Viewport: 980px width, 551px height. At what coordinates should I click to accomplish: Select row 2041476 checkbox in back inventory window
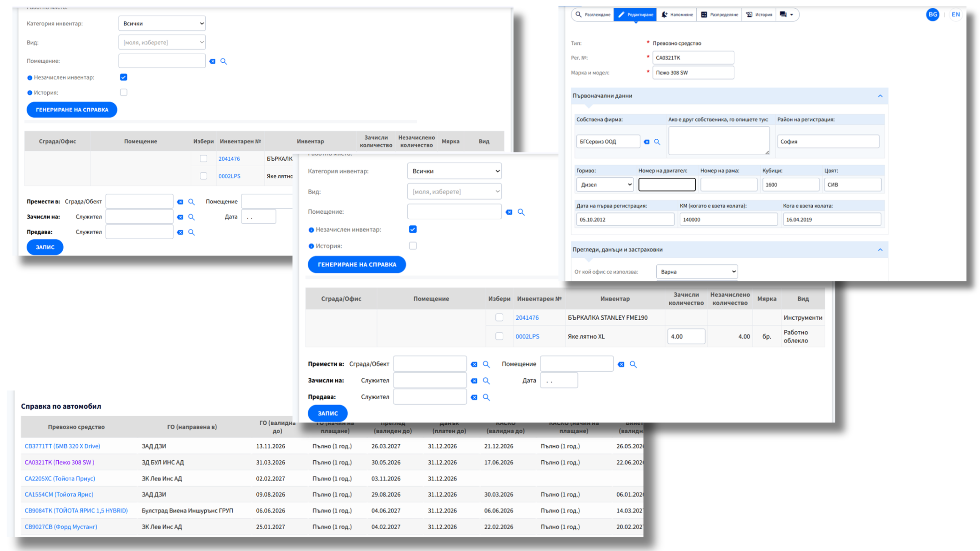coord(204,159)
